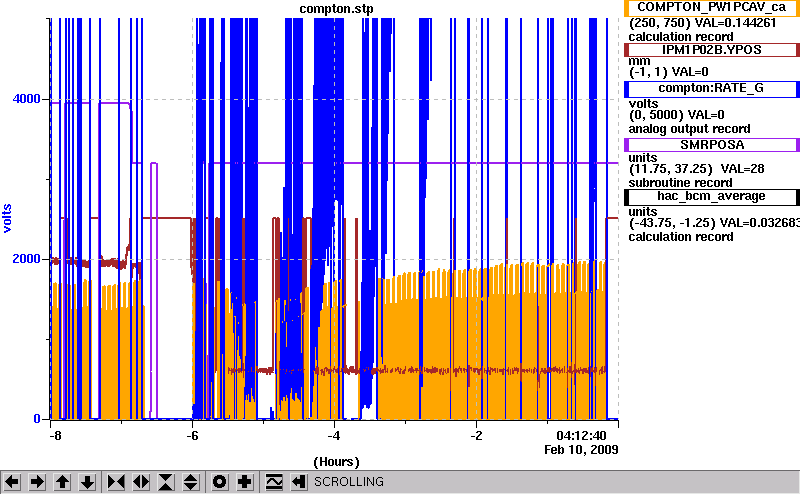Click the 4000 y-axis tick label
The width and height of the screenshot is (800, 494).
click(27, 98)
